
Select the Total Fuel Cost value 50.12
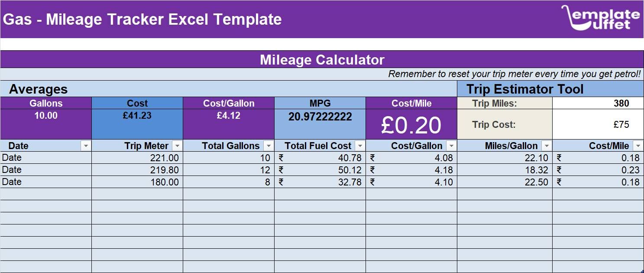(320, 169)
